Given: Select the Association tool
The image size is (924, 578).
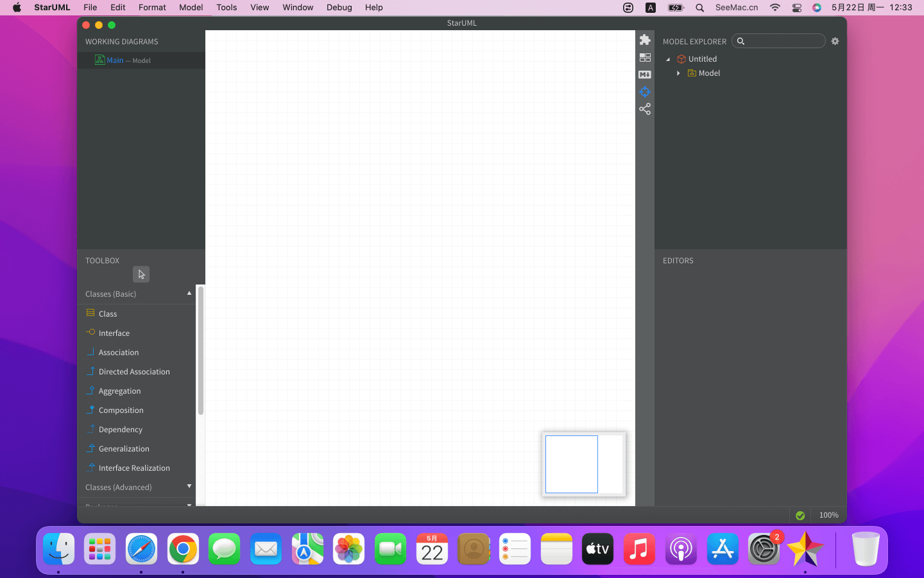Looking at the screenshot, I should [136, 352].
